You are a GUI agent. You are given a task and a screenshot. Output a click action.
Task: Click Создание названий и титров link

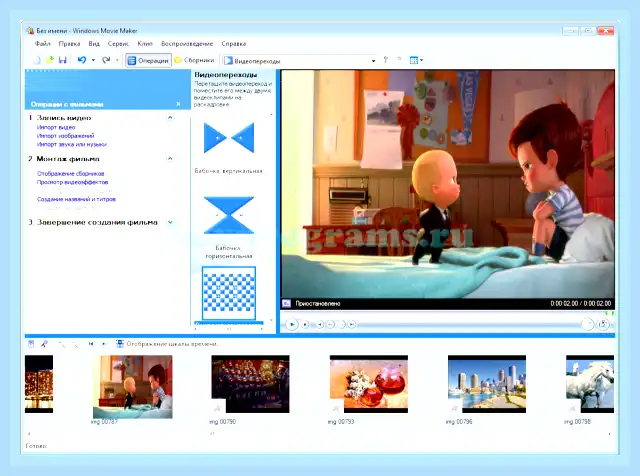pyautogui.click(x=76, y=199)
